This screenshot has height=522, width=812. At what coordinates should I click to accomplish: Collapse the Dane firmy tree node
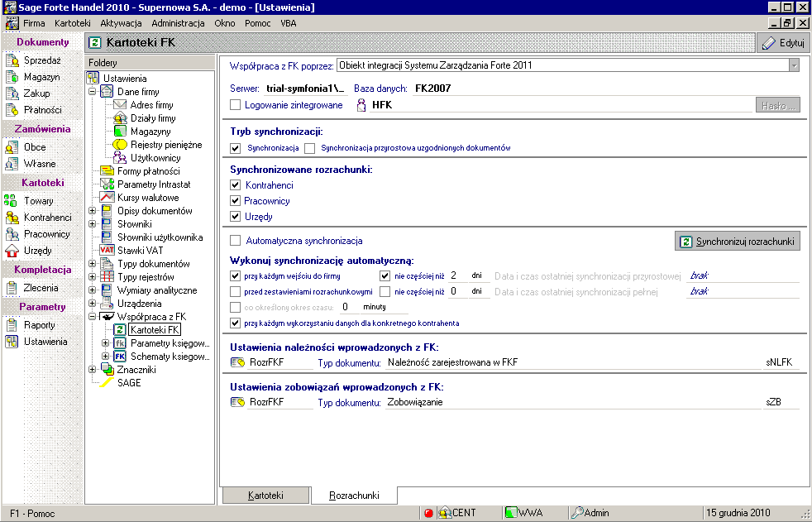(x=93, y=92)
